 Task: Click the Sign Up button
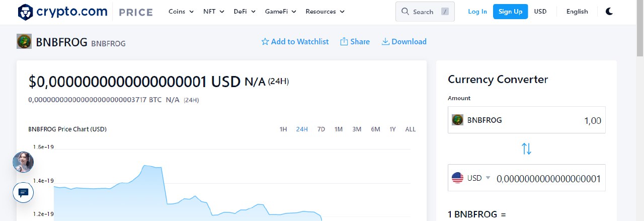pyautogui.click(x=510, y=12)
